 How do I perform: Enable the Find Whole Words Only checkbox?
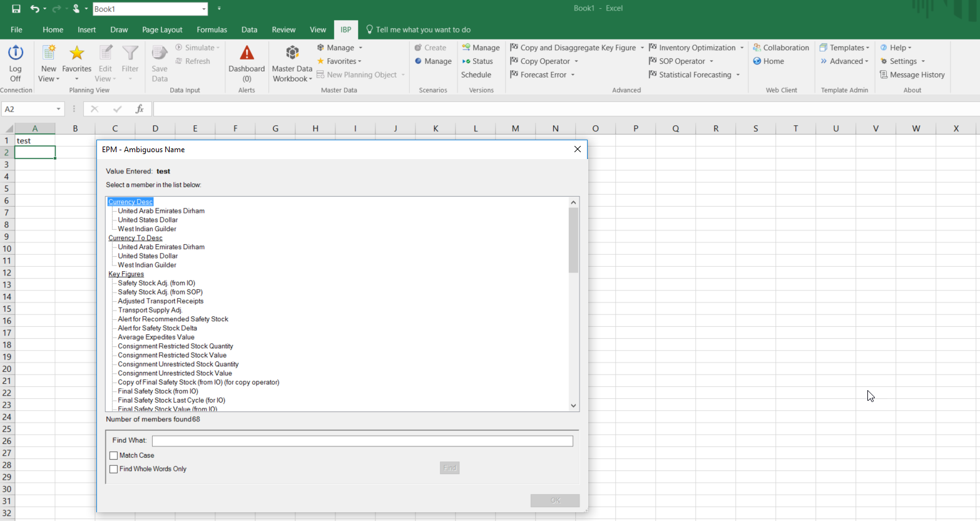coord(114,469)
